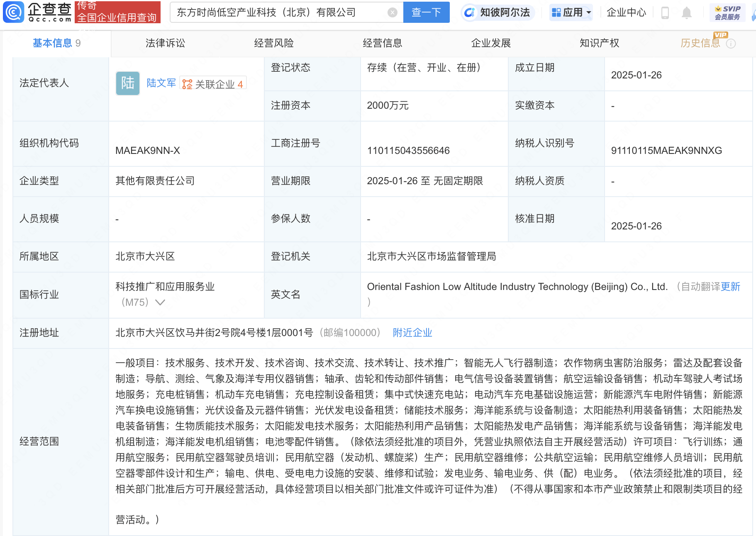The width and height of the screenshot is (756, 536).
Task: Open SVIP member services
Action: pos(727,12)
